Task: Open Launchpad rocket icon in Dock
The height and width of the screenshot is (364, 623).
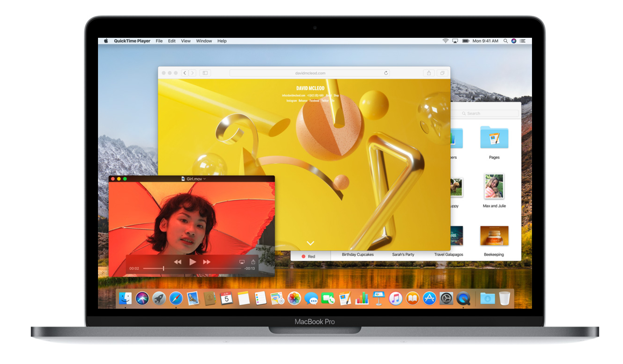Action: 159,299
